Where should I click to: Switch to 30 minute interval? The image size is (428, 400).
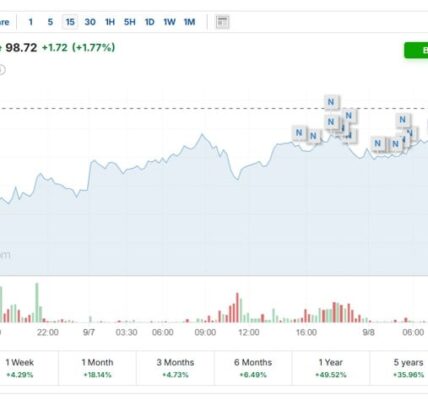[90, 22]
